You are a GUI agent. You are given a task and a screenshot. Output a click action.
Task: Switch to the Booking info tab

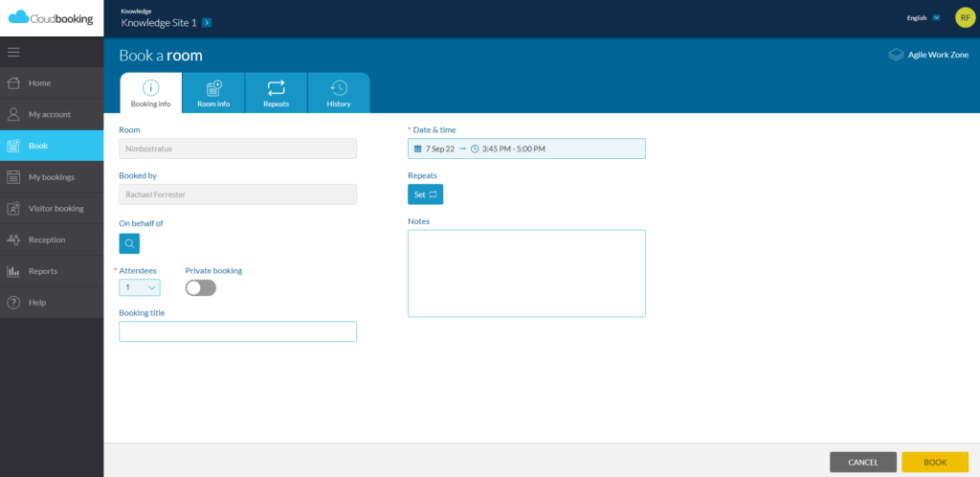pos(150,93)
